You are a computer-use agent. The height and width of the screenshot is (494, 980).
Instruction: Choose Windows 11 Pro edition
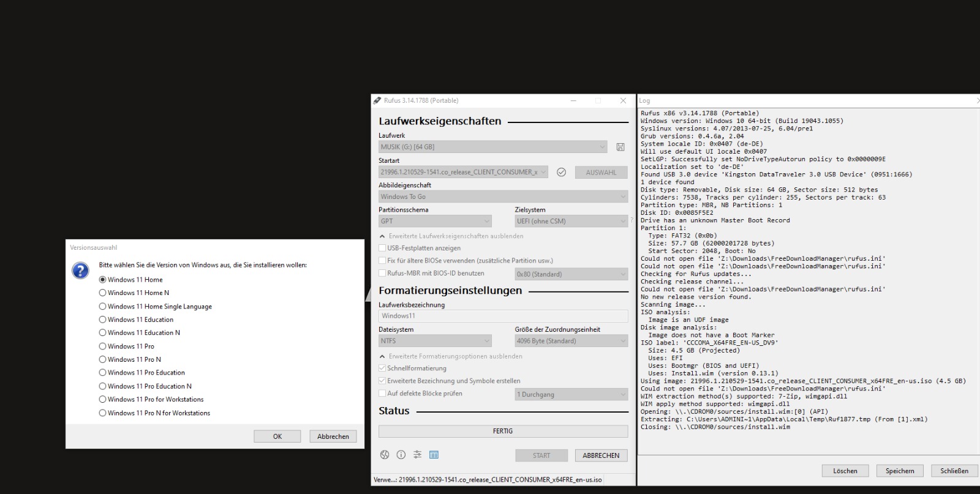click(x=126, y=346)
